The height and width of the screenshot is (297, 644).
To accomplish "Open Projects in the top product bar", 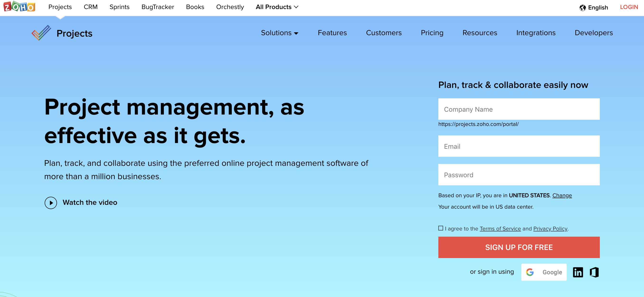I will 60,7.
